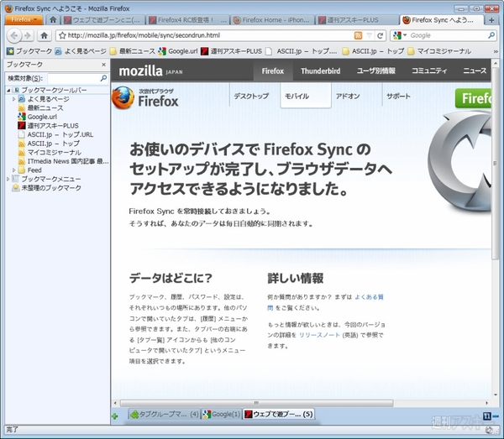Click the vertical page scrollbar thumb
The height and width of the screenshot is (439, 504).
point(495,163)
